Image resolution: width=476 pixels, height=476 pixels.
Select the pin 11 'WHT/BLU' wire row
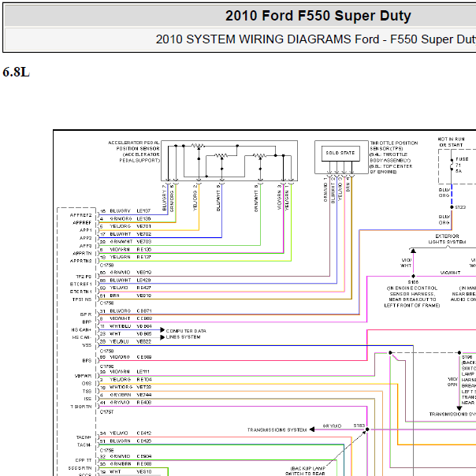[x=125, y=326]
